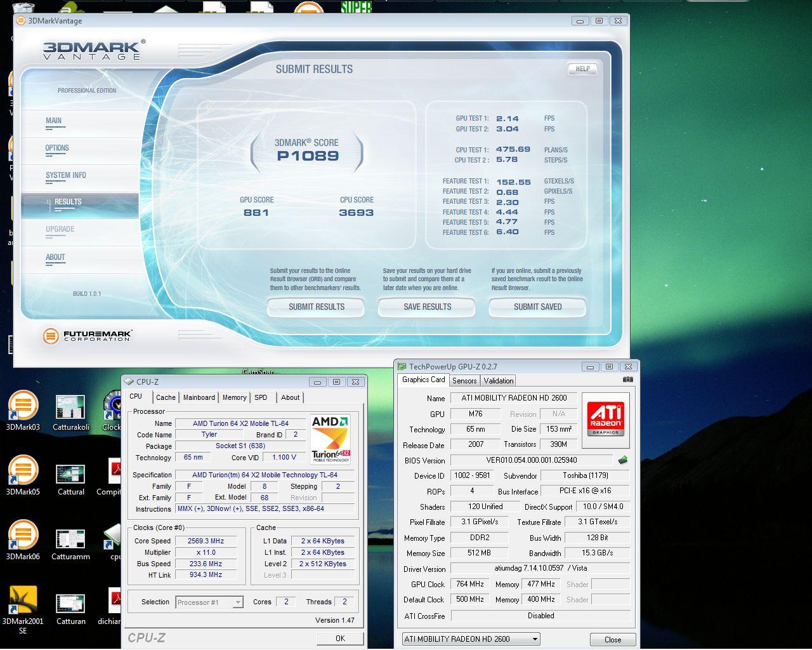Go to SYSTEM INFO in 3DMark Vantage sidebar

point(80,177)
